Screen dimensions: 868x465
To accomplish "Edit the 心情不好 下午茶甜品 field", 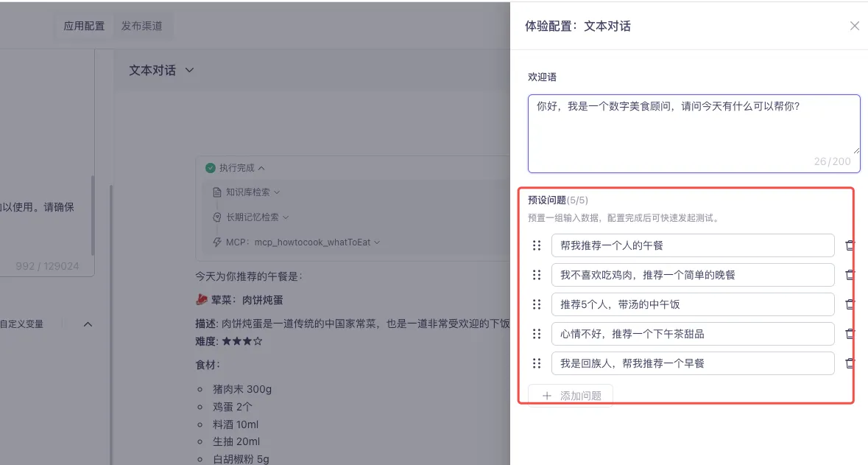I will pyautogui.click(x=693, y=334).
